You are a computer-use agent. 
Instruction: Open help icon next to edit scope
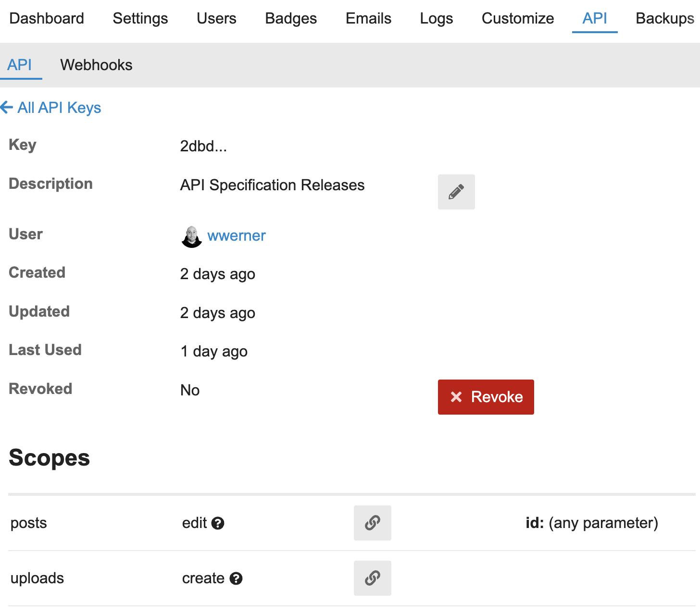(218, 523)
